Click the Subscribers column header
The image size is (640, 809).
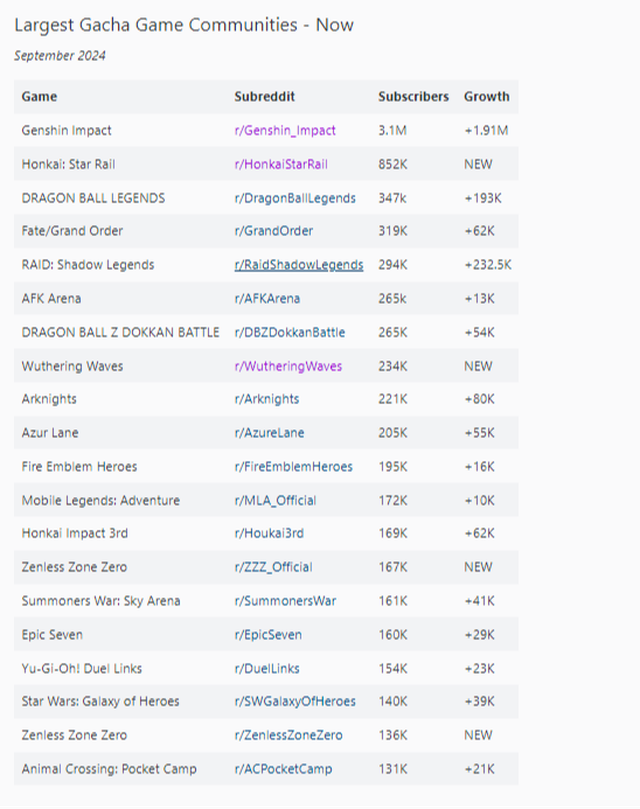coord(413,97)
